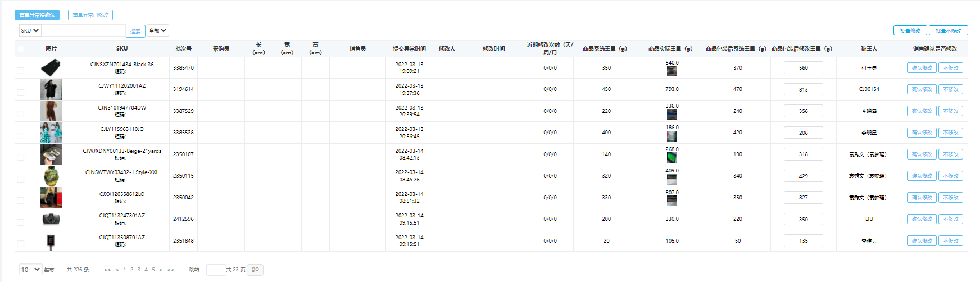Go to next page using > arrow
The image size is (980, 282).
[161, 270]
